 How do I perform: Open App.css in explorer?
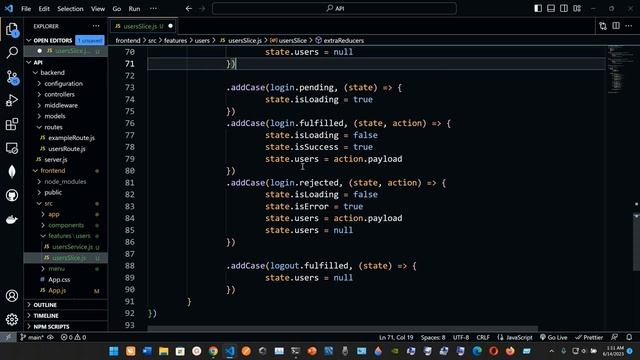(66, 280)
